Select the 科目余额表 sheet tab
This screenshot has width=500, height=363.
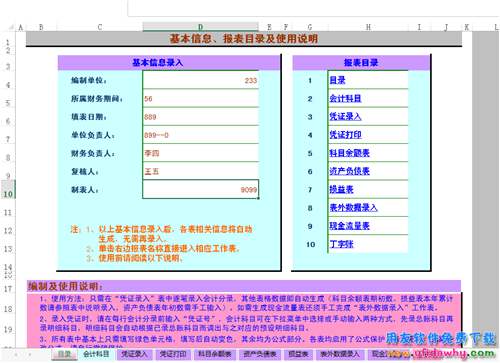click(215, 354)
